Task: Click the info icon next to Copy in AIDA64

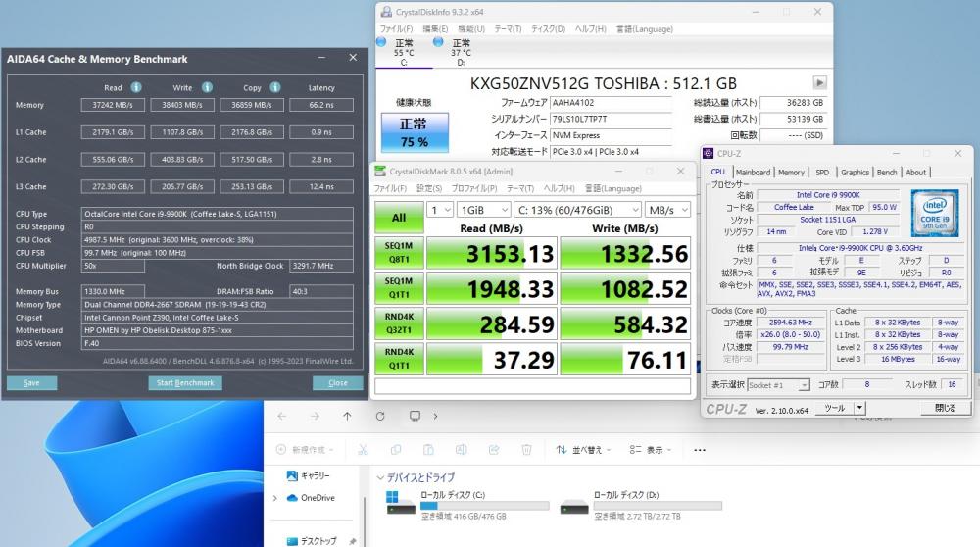Action: 275,87
